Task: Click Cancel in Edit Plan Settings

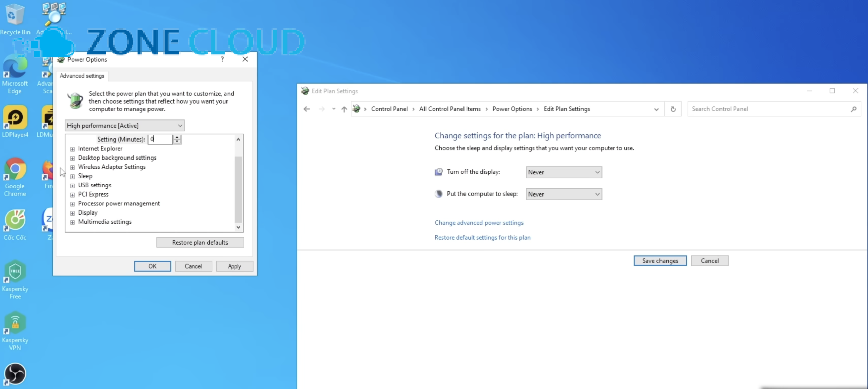Action: (x=710, y=261)
